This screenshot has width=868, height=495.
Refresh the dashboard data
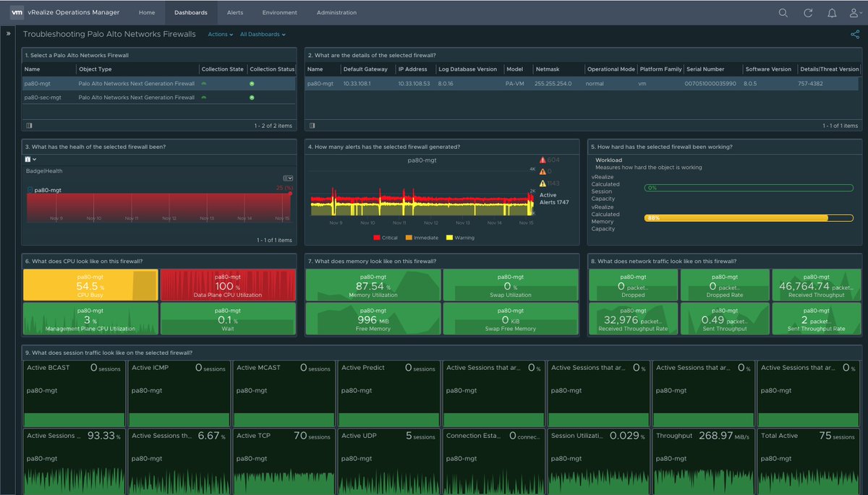[x=808, y=12]
